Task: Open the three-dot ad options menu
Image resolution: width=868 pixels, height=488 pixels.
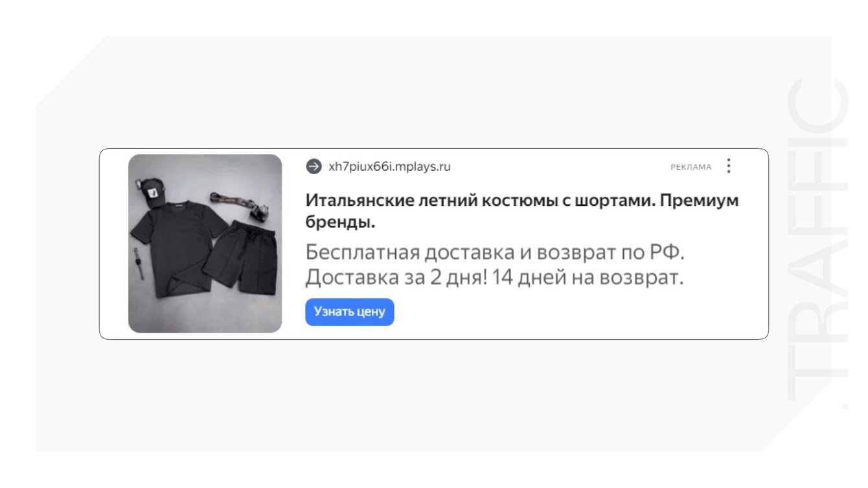Action: [x=729, y=166]
